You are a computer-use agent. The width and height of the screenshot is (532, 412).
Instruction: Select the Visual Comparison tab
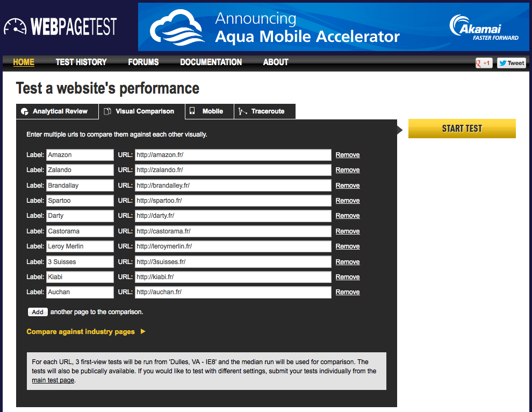(x=142, y=111)
